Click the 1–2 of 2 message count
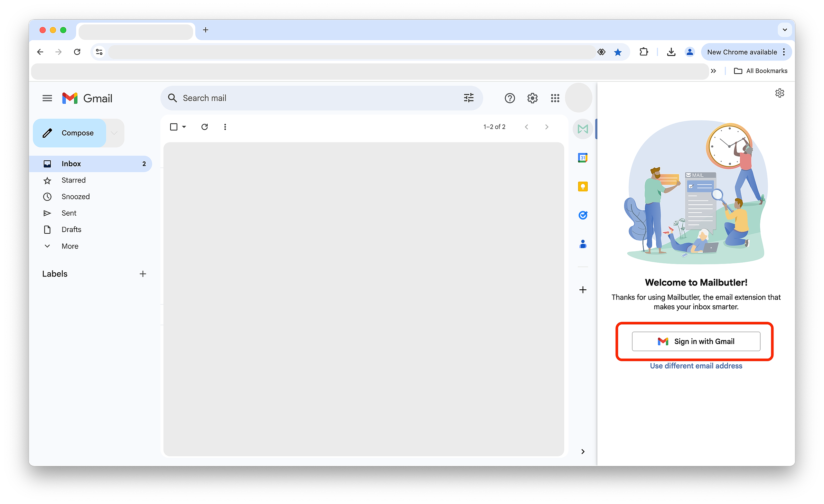 [494, 127]
